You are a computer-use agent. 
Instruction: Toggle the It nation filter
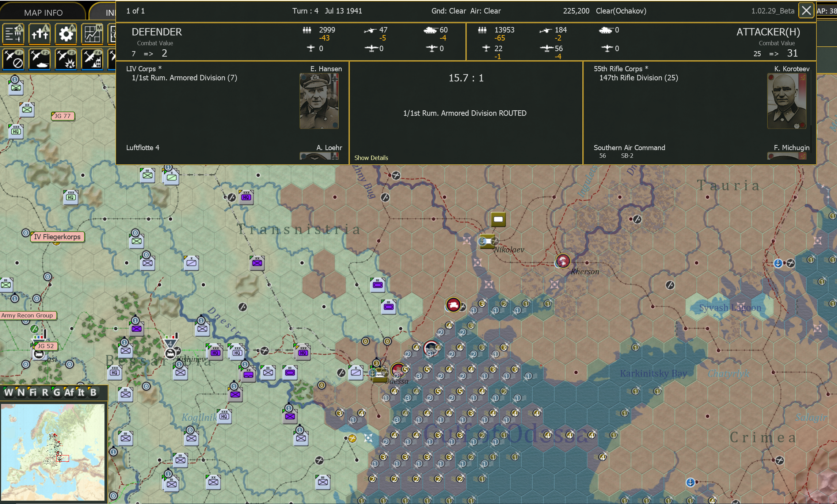(x=81, y=392)
